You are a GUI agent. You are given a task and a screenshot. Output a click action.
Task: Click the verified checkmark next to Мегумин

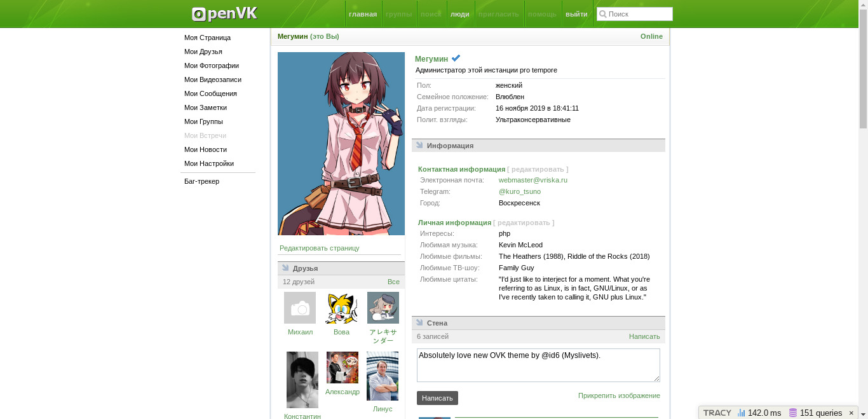(456, 58)
